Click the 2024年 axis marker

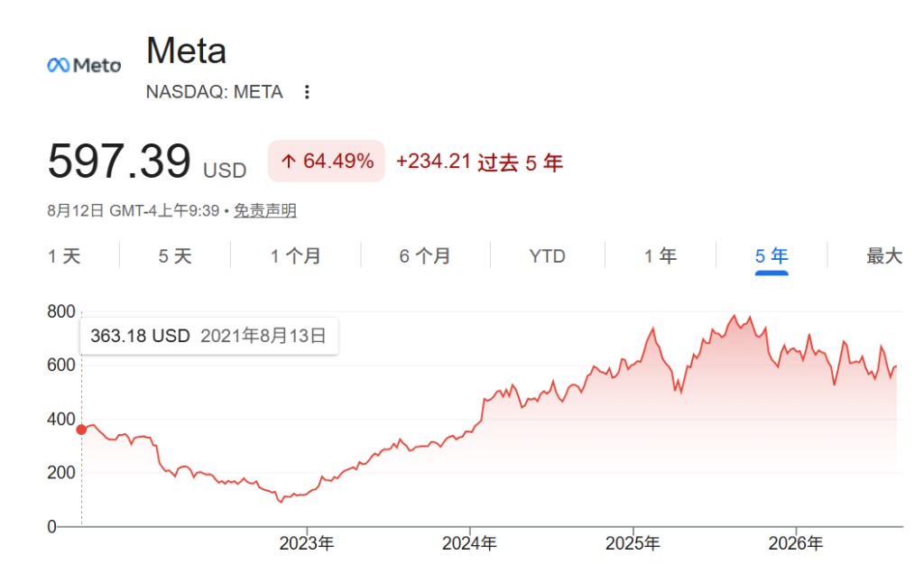click(x=469, y=542)
